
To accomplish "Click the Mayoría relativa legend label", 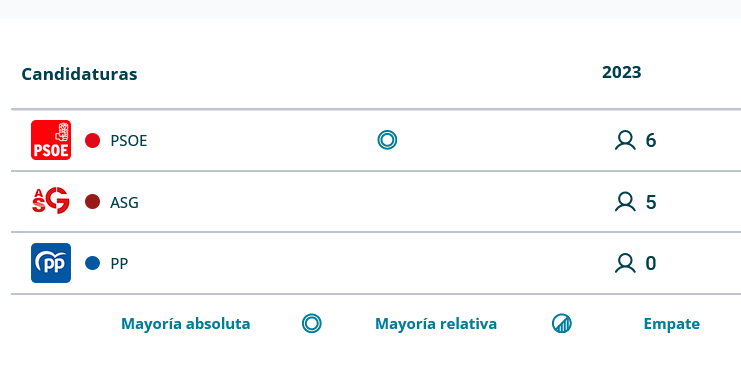I will (436, 324).
